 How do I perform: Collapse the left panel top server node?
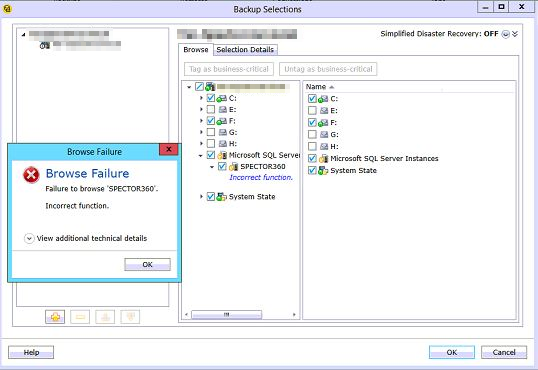pos(23,35)
